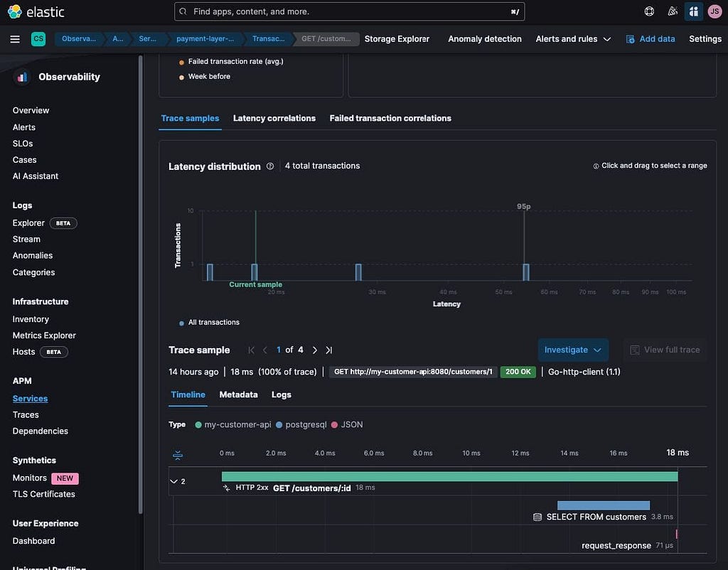Screen dimensions: 728x570
Task: Open Dependencies in the APM sidebar
Action: (x=41, y=431)
